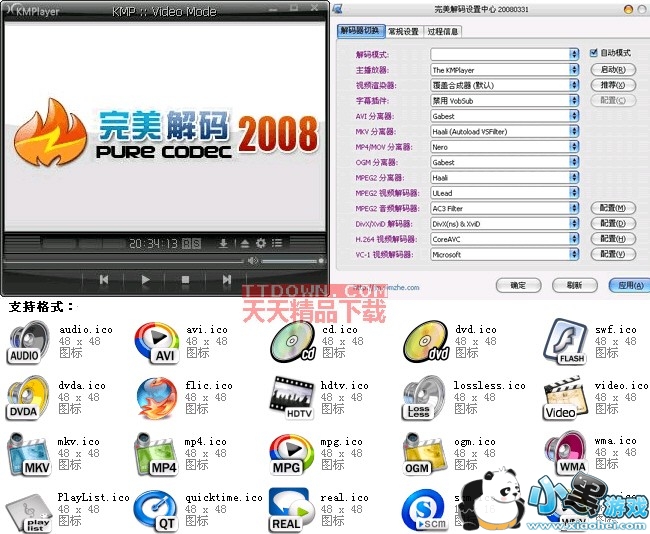Open MPEG2 视频解码器 ULead dropdown
Image resolution: width=650 pixels, height=534 pixels.
click(x=504, y=193)
